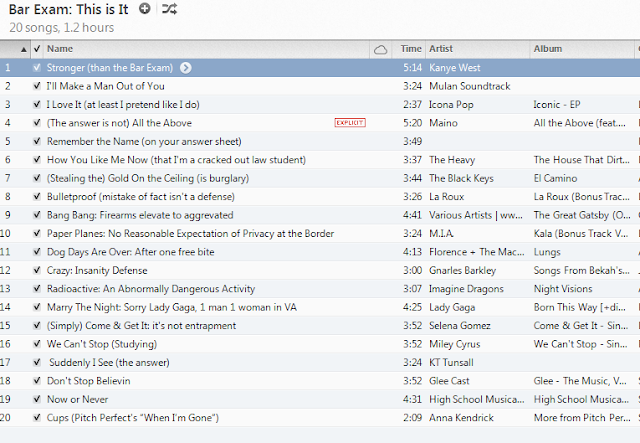Uncheck the All the Above song checkbox
640x443 pixels.
tap(37, 123)
